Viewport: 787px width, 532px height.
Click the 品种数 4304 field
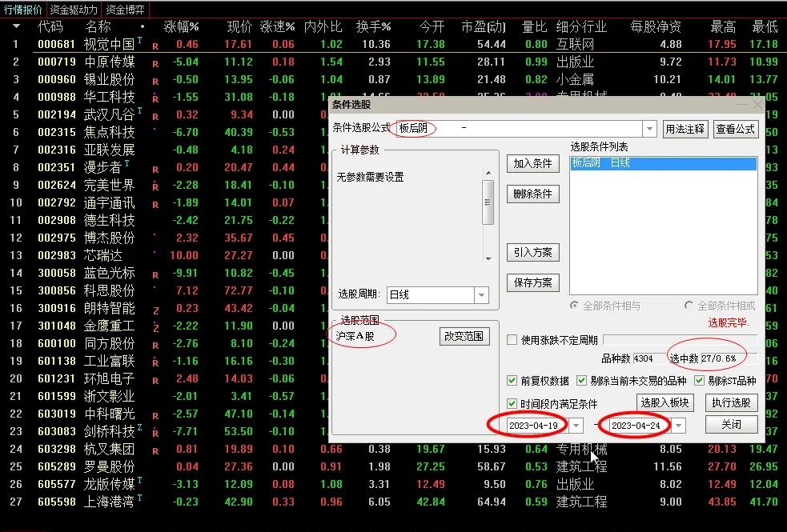pos(648,358)
